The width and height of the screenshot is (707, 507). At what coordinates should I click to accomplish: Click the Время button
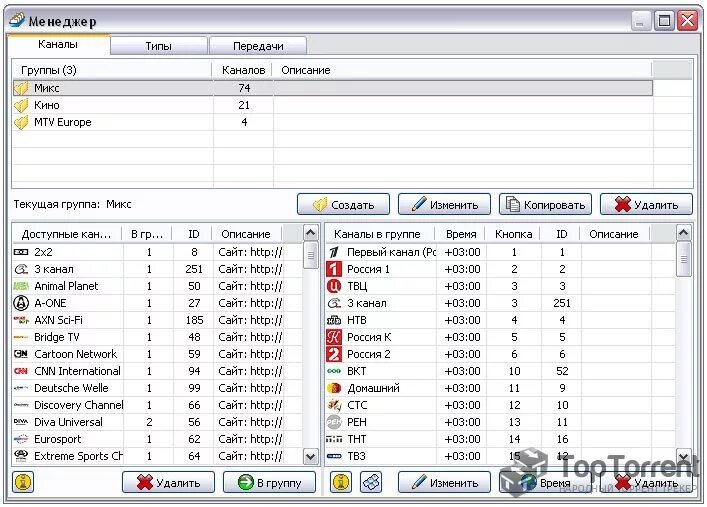coord(546,483)
